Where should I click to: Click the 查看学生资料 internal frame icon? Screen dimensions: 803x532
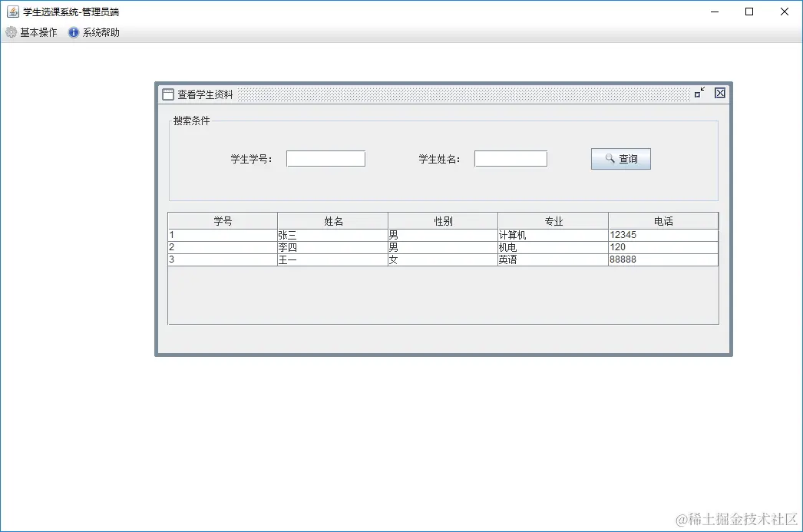pyautogui.click(x=168, y=94)
